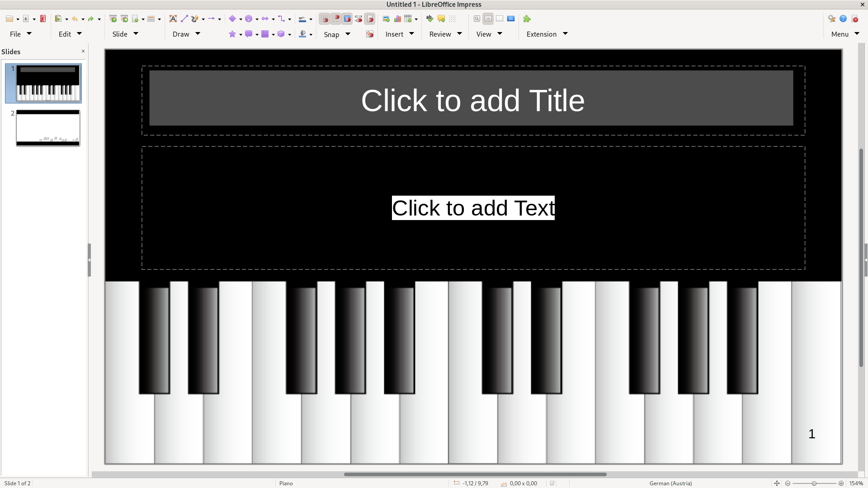
Task: Click the Insert Image icon
Action: [x=386, y=19]
